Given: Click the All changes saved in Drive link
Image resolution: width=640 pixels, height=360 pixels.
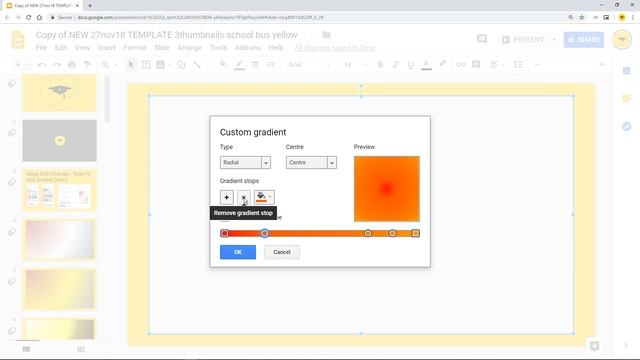Looking at the screenshot, I should (x=334, y=48).
